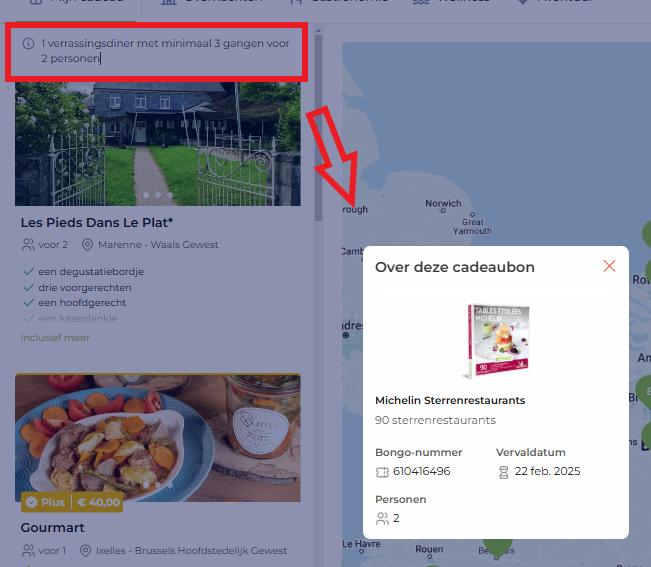Select the middle carousel dot on house photo
The width and height of the screenshot is (651, 567).
(x=158, y=195)
